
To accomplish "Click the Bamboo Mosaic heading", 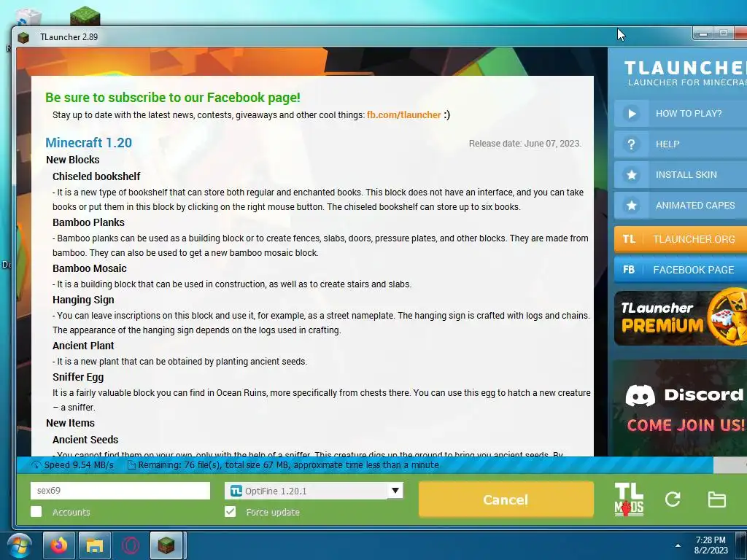I will (x=90, y=268).
